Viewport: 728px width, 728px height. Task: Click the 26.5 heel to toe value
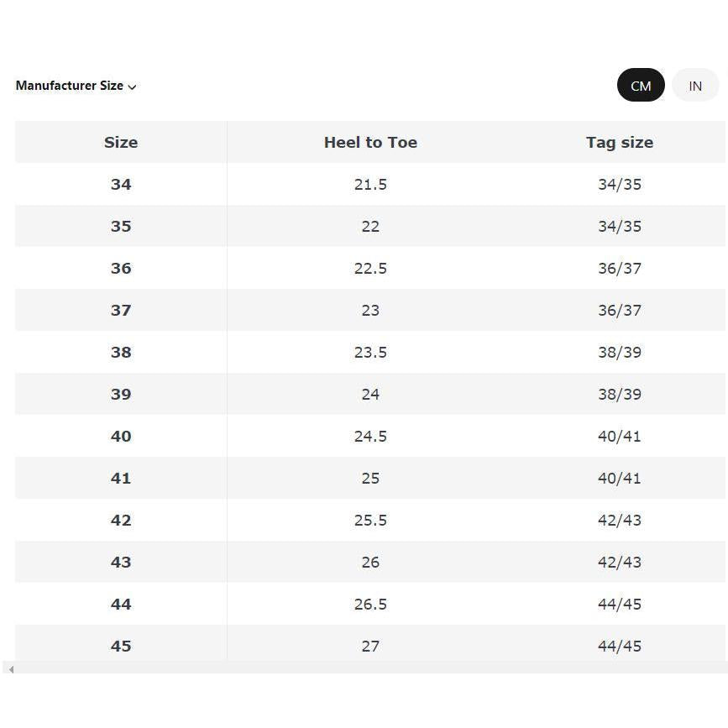(x=370, y=604)
